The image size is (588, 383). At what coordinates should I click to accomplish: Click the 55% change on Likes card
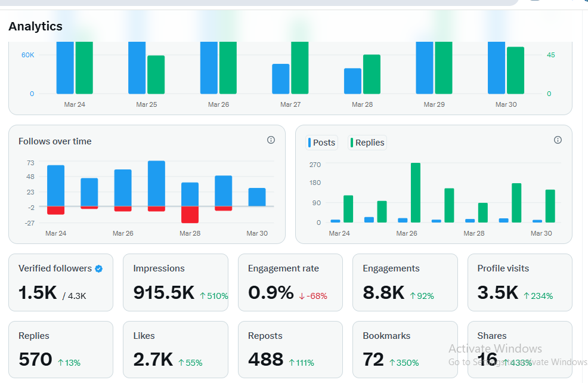point(190,363)
